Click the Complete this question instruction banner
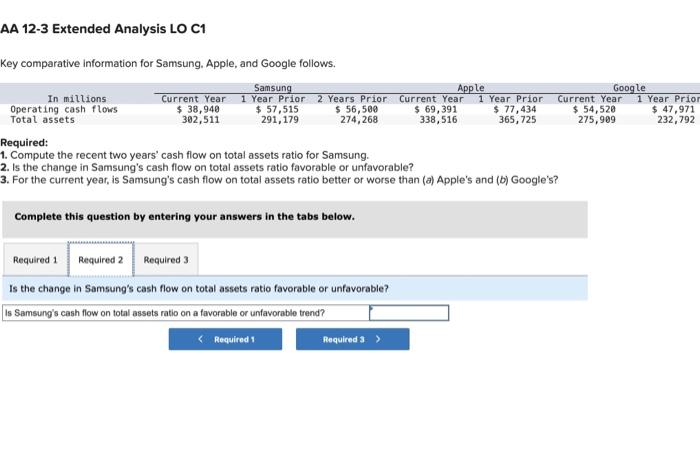 click(295, 219)
